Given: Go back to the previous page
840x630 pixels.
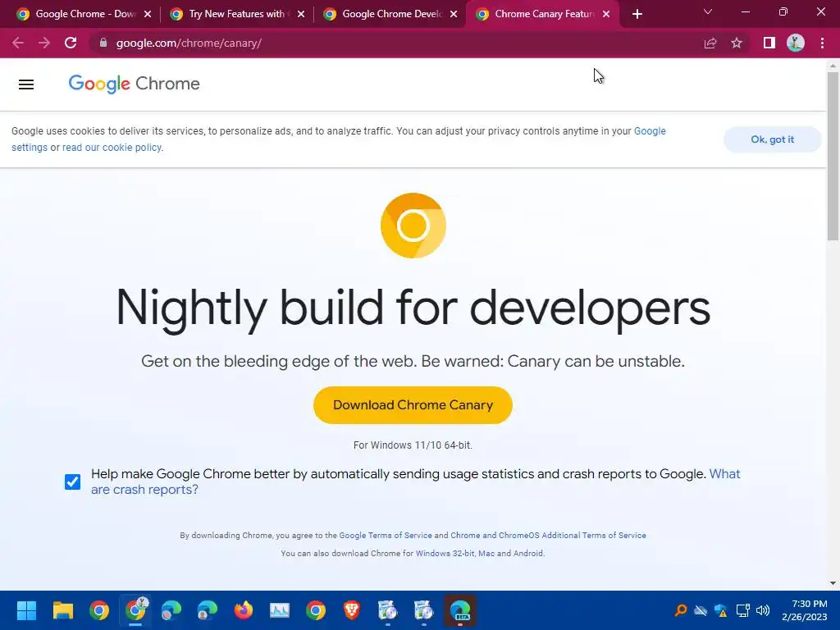Looking at the screenshot, I should 18,43.
